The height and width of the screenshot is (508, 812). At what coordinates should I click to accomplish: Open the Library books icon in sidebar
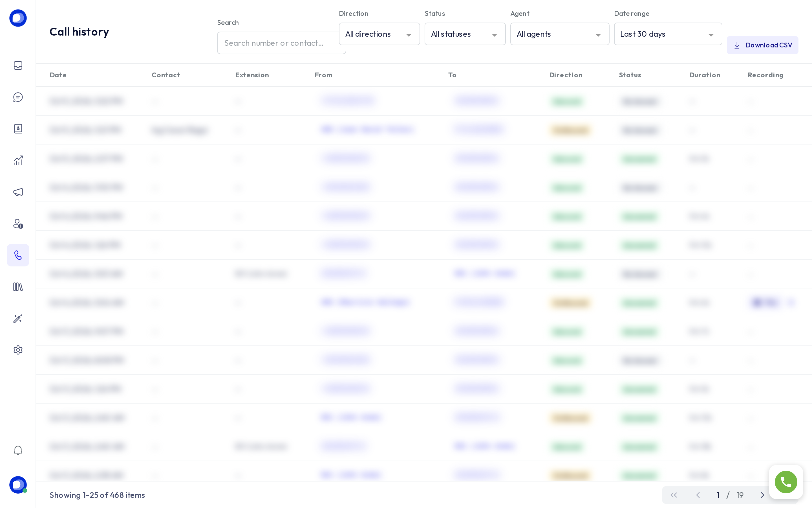point(18,286)
